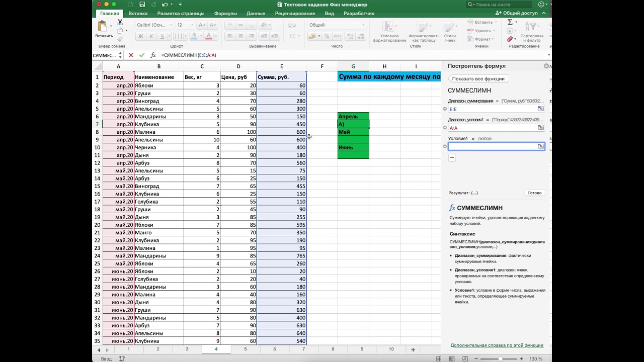Image resolution: width=644 pixels, height=362 pixels.
Task: Switch to the Разметка страницы ribbon tab
Action: point(181,14)
